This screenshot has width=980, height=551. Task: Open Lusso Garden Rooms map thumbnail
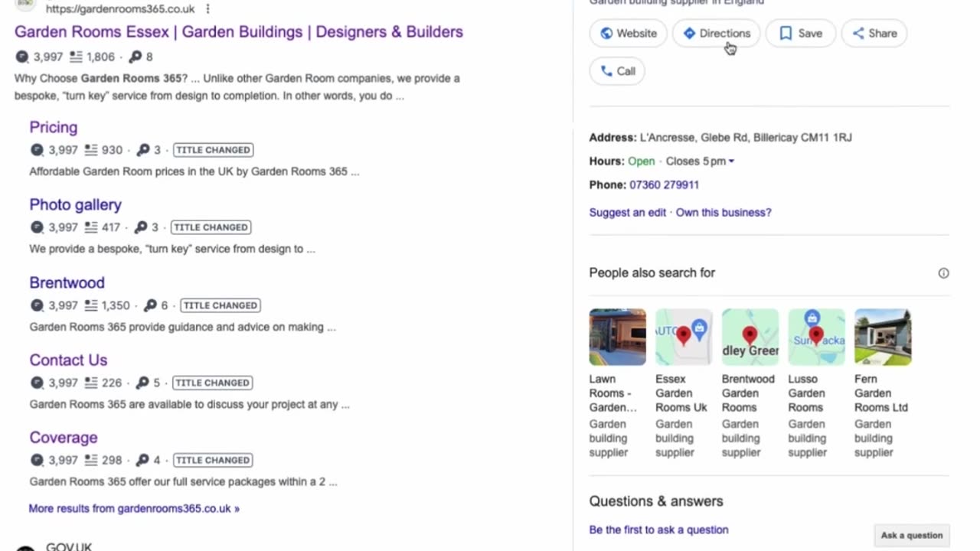817,337
